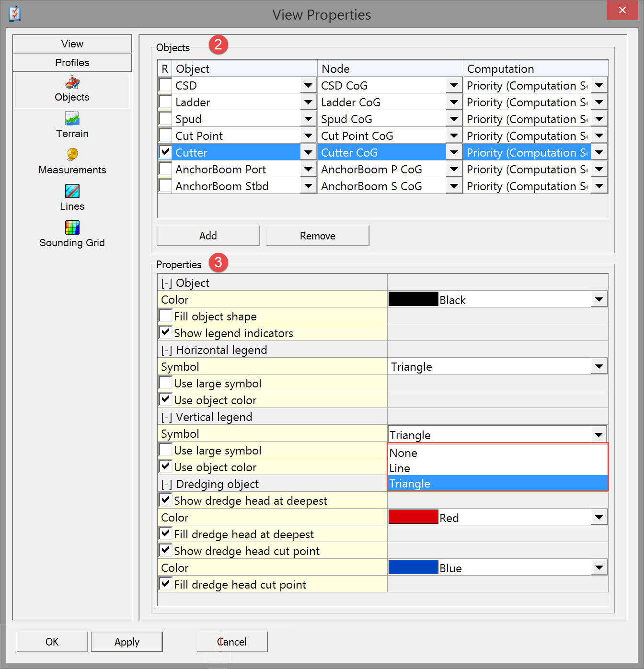Choose Line from the symbol list
The image size is (644, 669).
pos(400,468)
